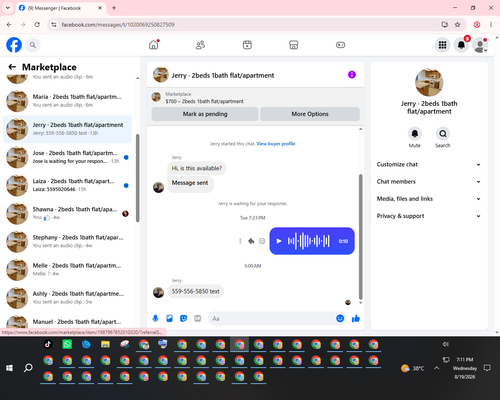Open the browser tab search dropdown
Image resolution: width=500 pixels, height=400 pixels.
pos(8,8)
